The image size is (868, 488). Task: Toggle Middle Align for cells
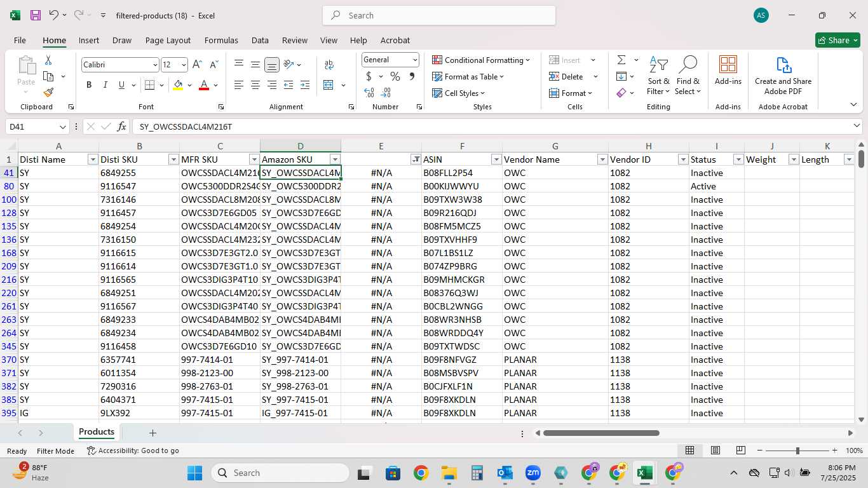coord(255,65)
